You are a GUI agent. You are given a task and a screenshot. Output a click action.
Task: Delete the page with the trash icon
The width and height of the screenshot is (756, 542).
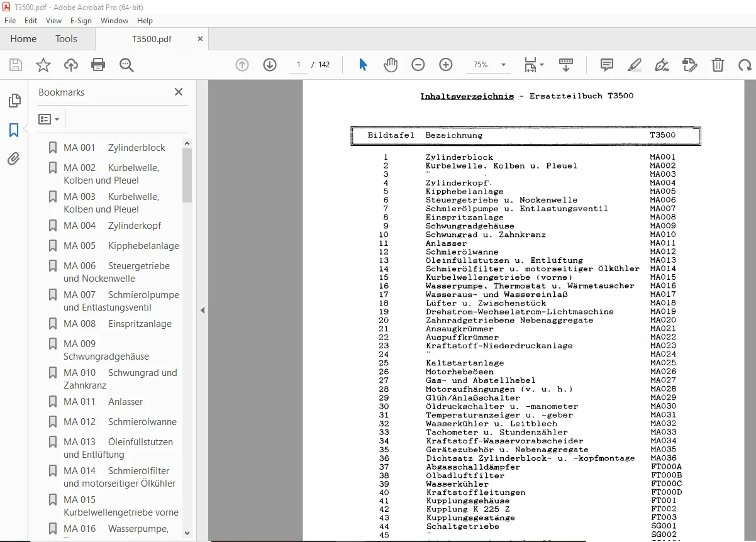[x=718, y=65]
